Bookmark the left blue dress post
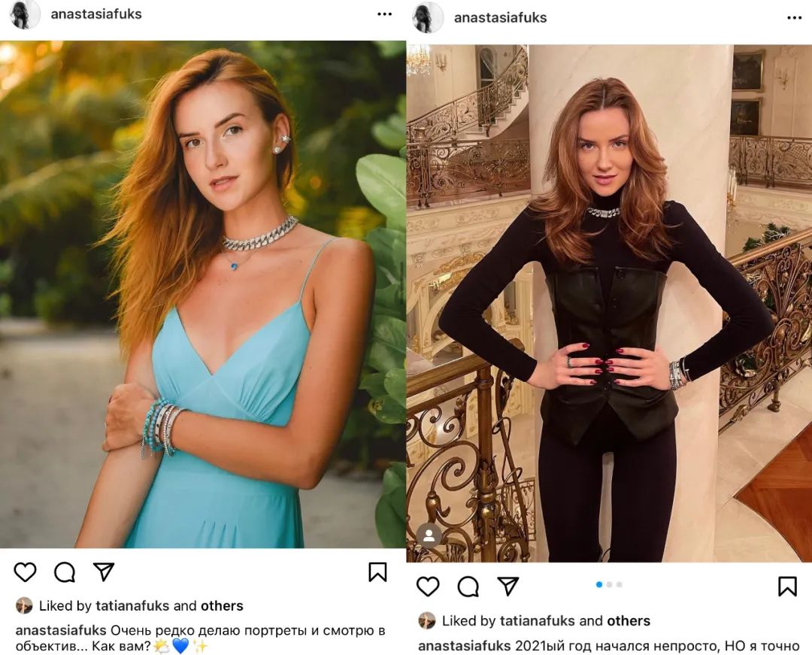The height and width of the screenshot is (655, 812). click(377, 572)
